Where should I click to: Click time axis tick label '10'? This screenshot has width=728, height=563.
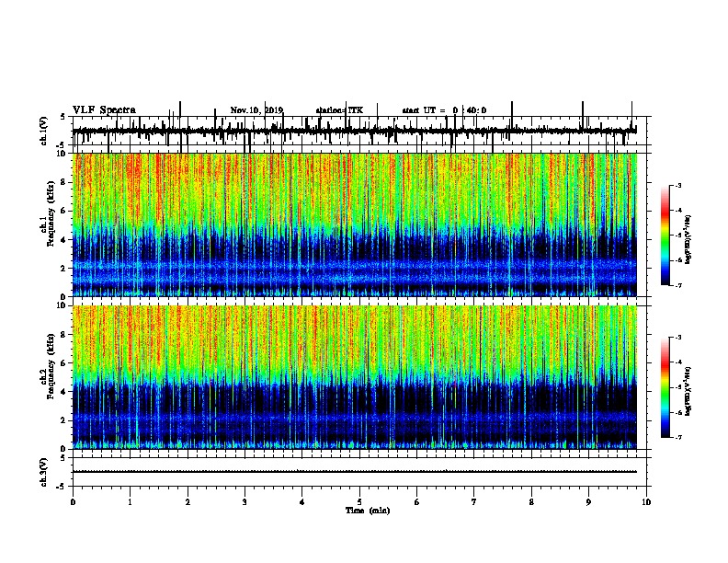coord(646,502)
